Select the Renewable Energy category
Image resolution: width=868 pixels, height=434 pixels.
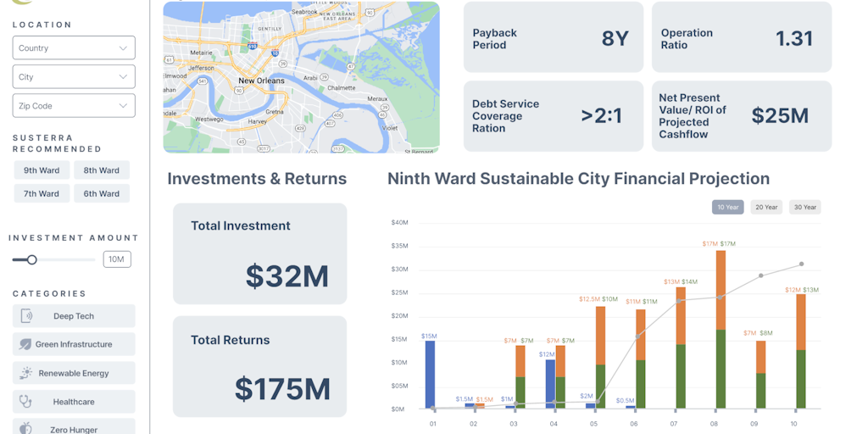[x=74, y=373]
